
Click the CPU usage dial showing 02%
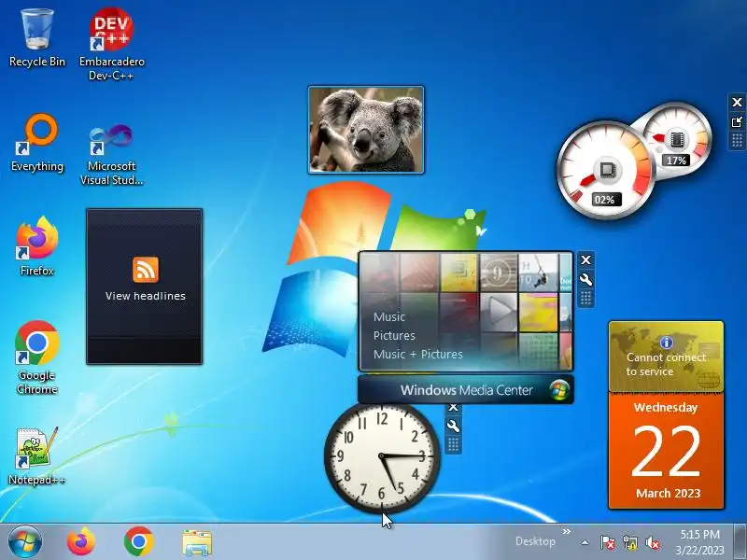pyautogui.click(x=606, y=170)
